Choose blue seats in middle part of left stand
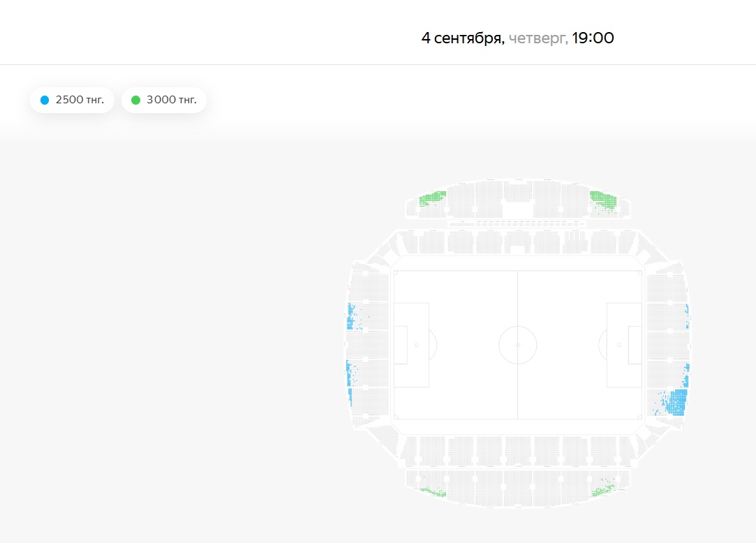This screenshot has width=756, height=543. 350,373
